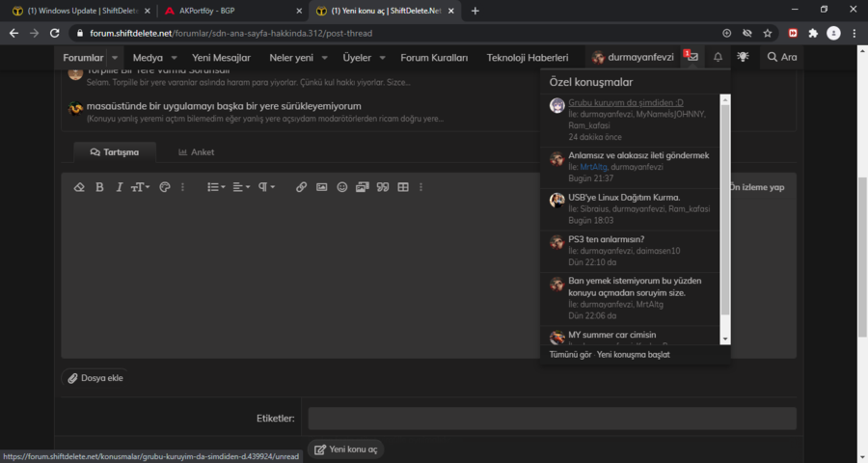
Task: Insert a quote block
Action: [383, 187]
